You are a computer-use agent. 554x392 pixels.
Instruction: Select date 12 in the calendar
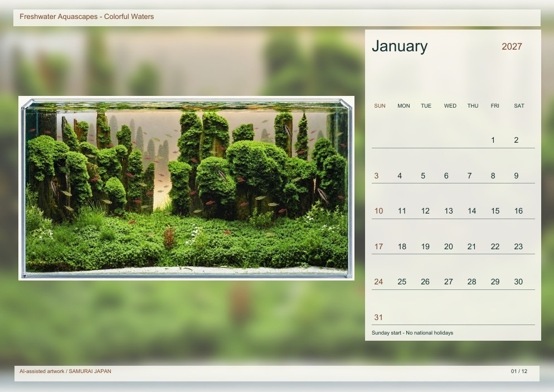point(425,211)
